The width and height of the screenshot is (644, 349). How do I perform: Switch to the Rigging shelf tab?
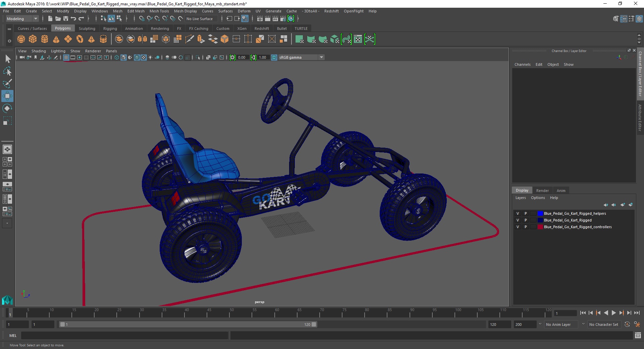[110, 29]
